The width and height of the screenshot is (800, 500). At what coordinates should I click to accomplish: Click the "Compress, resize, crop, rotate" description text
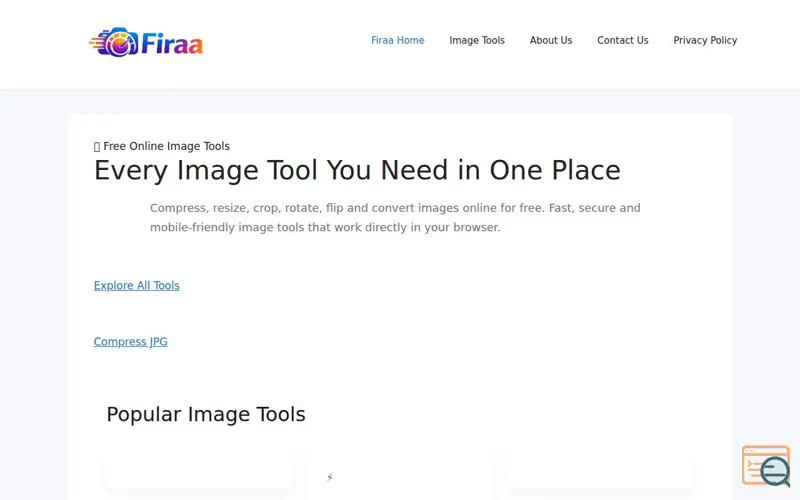[395, 218]
